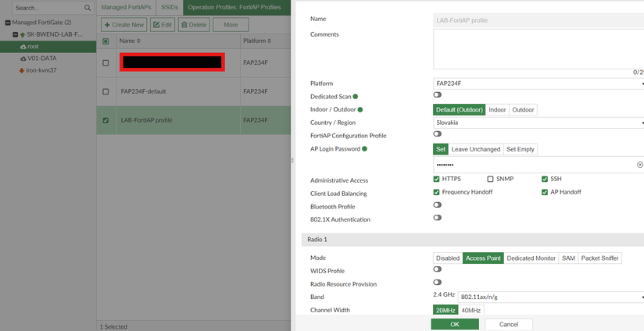This screenshot has width=644, height=331.
Task: Confirm with the OK button
Action: coord(455,324)
